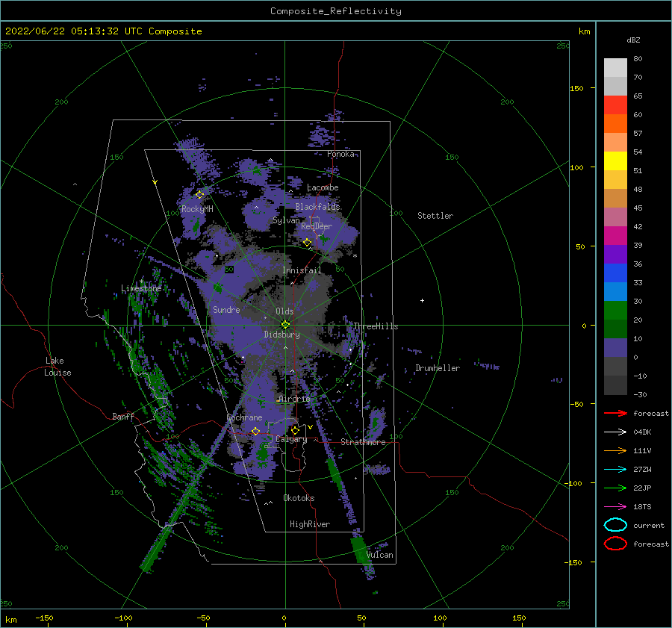Click the Lake Louise label
Image resolution: width=672 pixels, height=628 pixels.
click(x=57, y=367)
